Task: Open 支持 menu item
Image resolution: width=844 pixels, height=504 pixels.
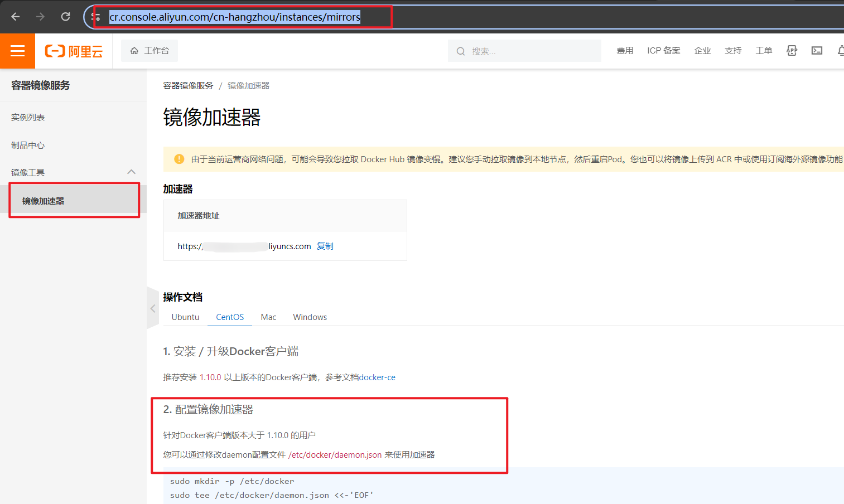Action: click(733, 51)
